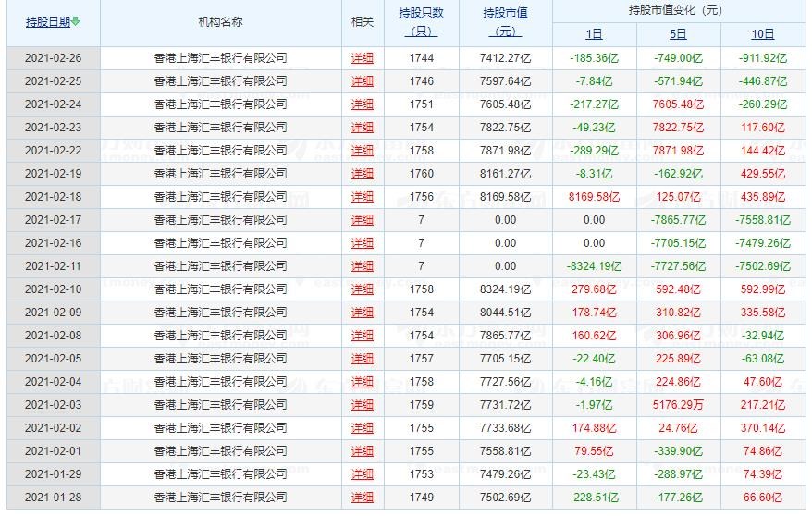Click 5-day change -749.00亿
Viewport: 812px width, 516px height.
(678, 58)
